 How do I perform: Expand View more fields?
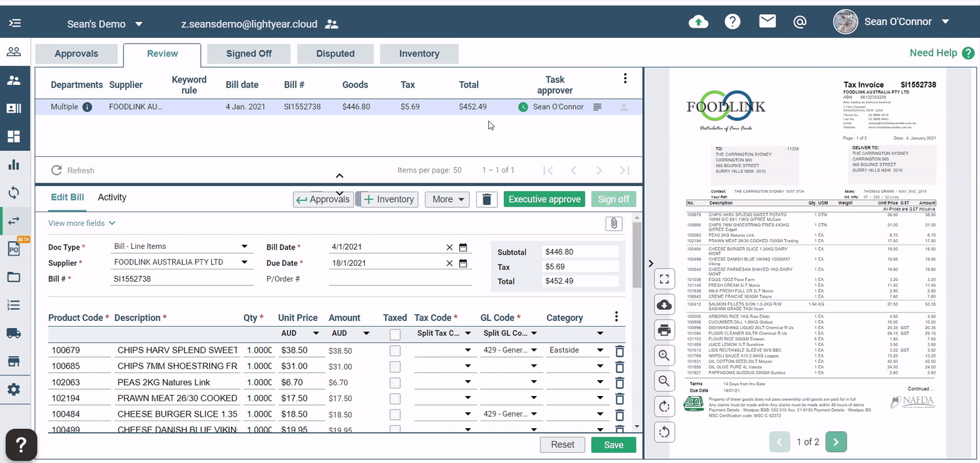[82, 223]
